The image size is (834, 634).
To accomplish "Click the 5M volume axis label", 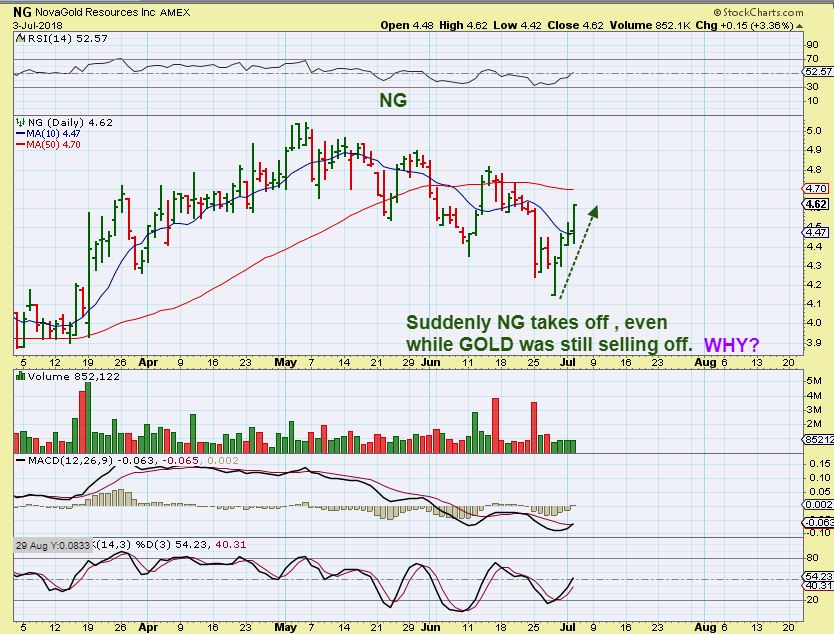I will point(814,380).
